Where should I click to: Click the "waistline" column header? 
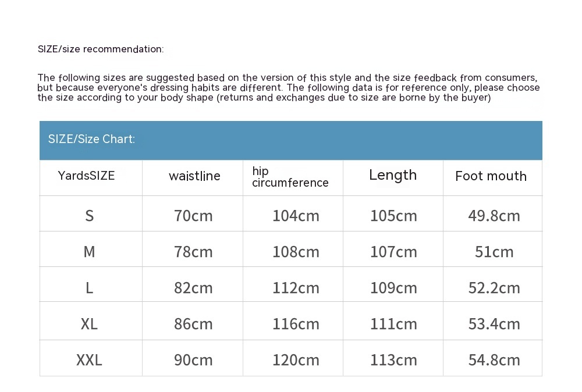[x=194, y=176]
